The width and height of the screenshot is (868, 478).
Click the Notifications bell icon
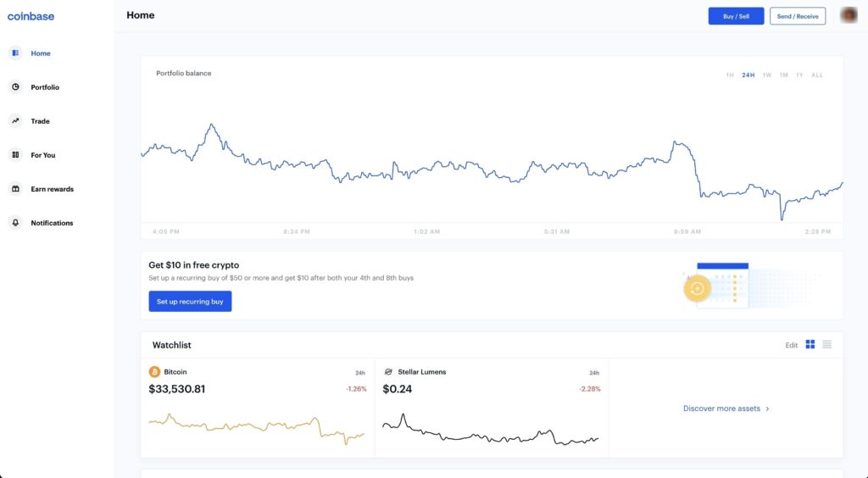click(15, 222)
